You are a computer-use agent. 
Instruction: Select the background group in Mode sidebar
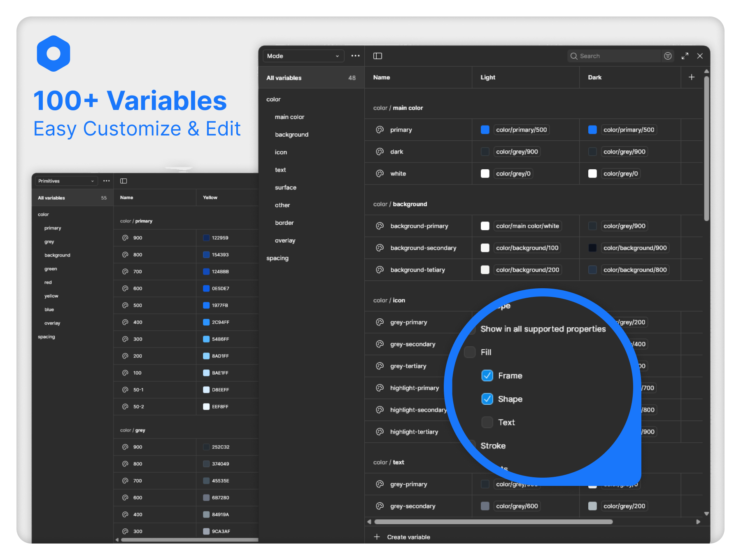(291, 135)
